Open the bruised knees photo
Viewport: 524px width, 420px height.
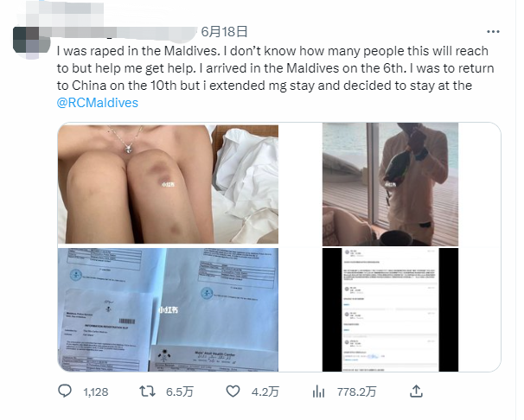tap(168, 184)
